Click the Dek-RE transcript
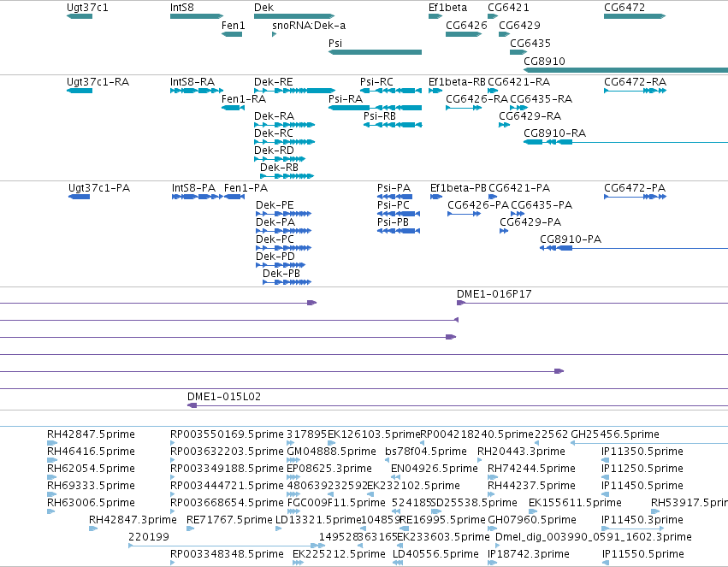This screenshot has width=728, height=567. tap(294, 91)
